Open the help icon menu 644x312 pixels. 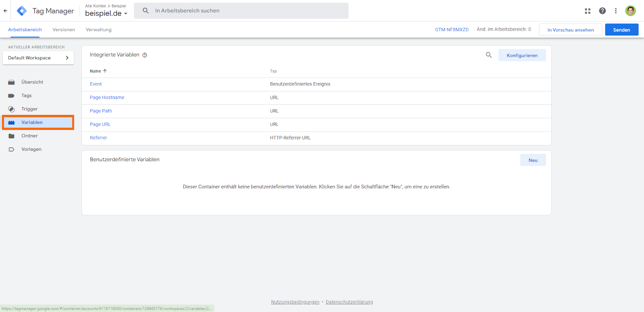tap(602, 11)
